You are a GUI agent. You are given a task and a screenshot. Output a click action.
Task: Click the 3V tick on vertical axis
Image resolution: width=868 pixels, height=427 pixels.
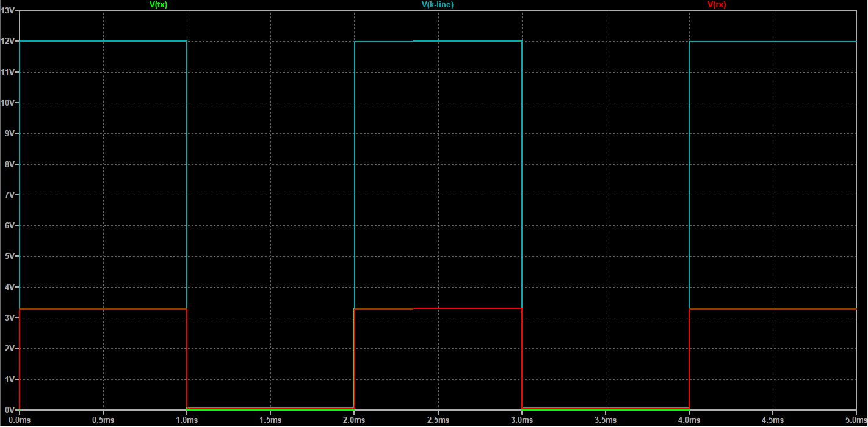(x=10, y=318)
